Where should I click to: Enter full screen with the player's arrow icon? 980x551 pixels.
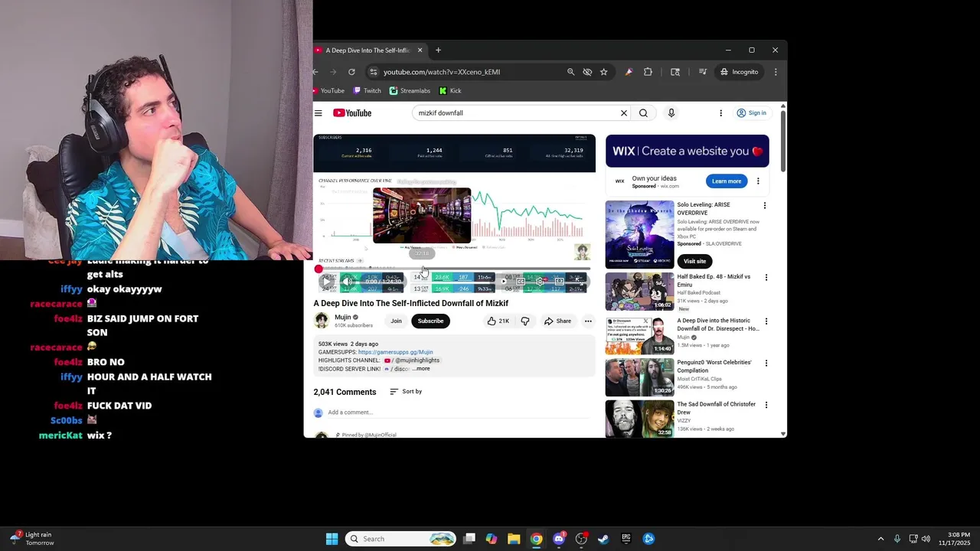(579, 282)
